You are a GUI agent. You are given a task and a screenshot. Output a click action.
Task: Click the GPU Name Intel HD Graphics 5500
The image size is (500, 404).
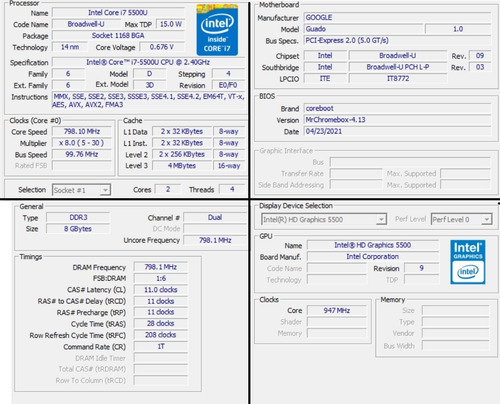point(373,245)
